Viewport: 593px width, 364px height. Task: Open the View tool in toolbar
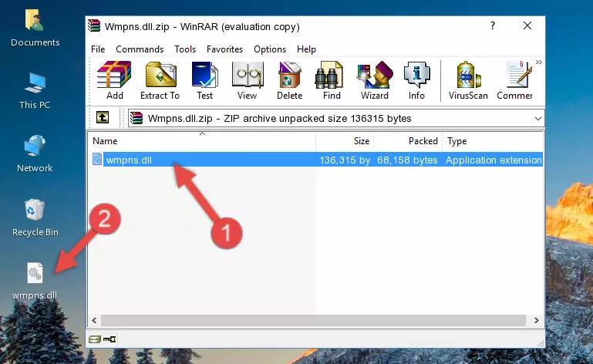(248, 80)
